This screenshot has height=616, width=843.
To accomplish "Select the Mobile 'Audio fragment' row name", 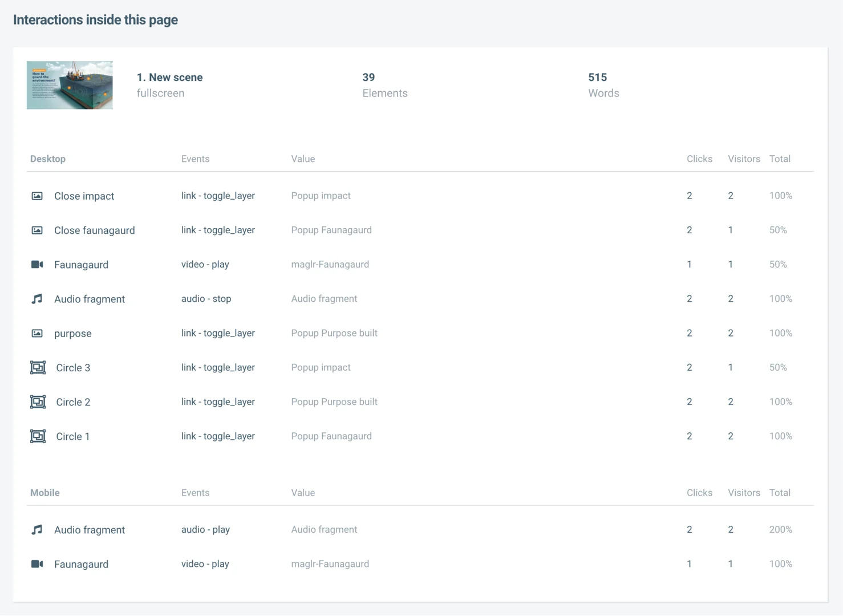I will (90, 530).
